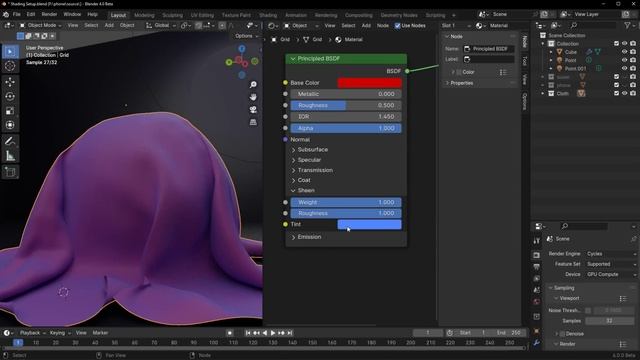
Task: Open the timeline Playback popover
Action: (x=32, y=333)
